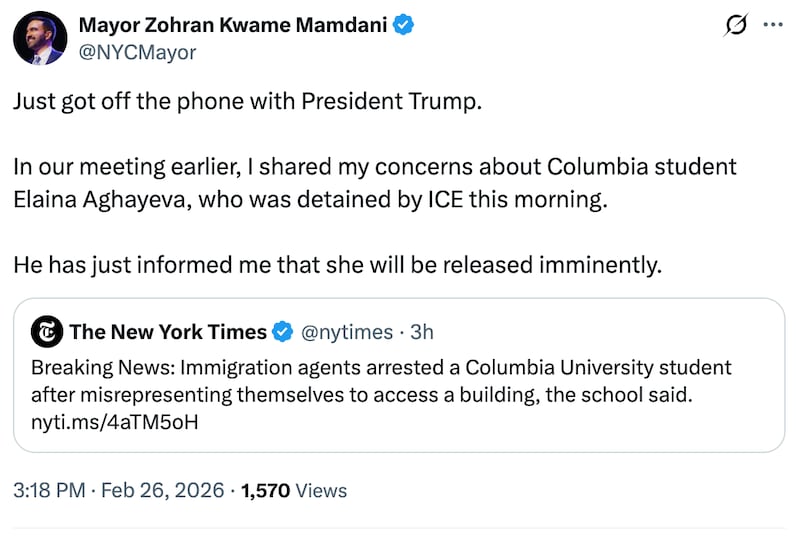
Task: Open the nyti.ms/4aTM5oH link
Action: tap(115, 421)
